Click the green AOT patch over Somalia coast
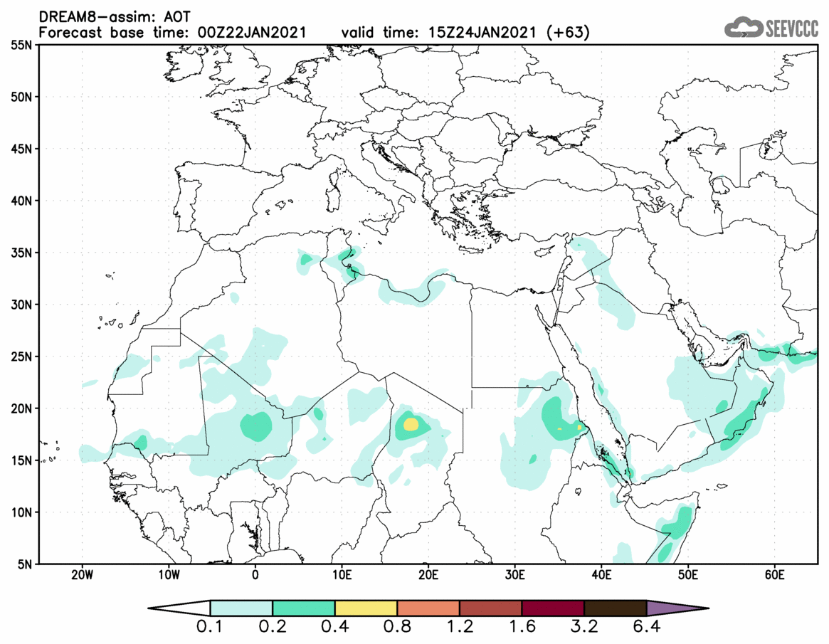Screen dimensions: 829x644 [x=678, y=524]
